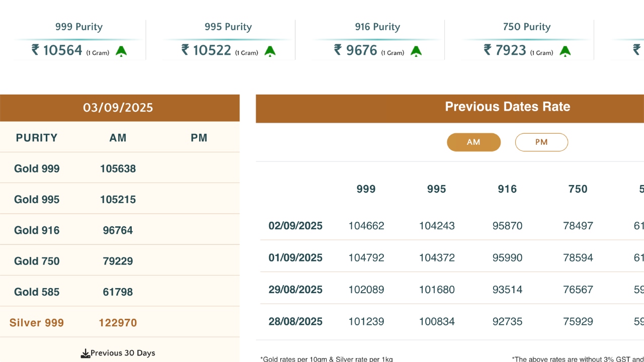This screenshot has height=362, width=644.
Task: Open the Previous 30 Days link
Action: click(123, 353)
